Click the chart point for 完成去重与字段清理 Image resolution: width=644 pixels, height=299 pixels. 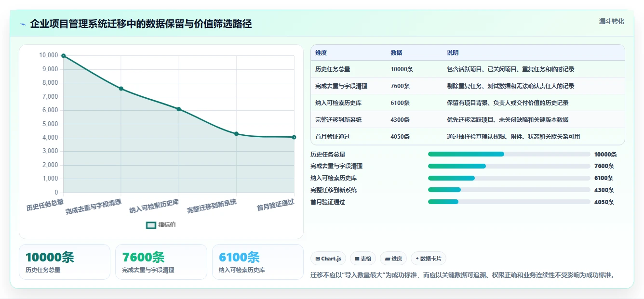(x=121, y=89)
